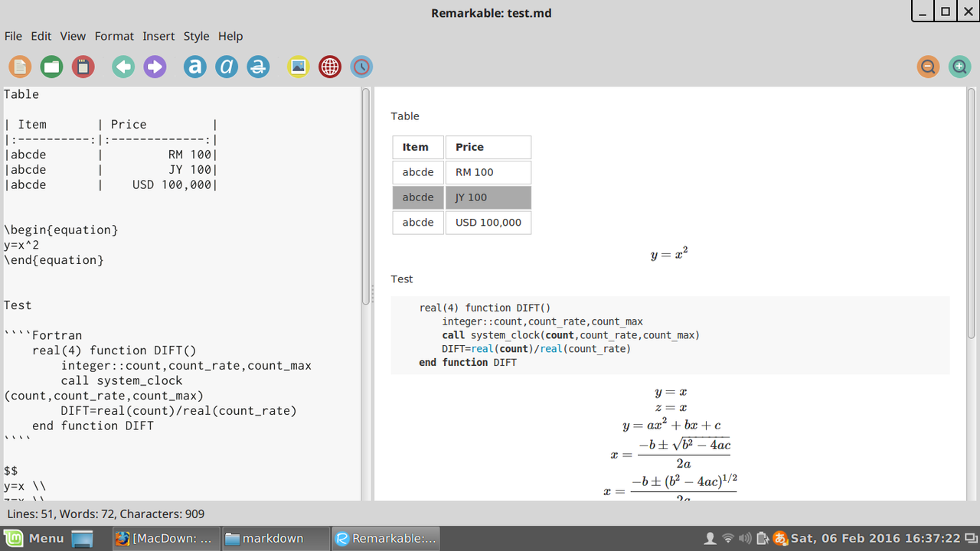Switch to the MacDown window in taskbar
The image size is (980, 551).
coord(165,538)
